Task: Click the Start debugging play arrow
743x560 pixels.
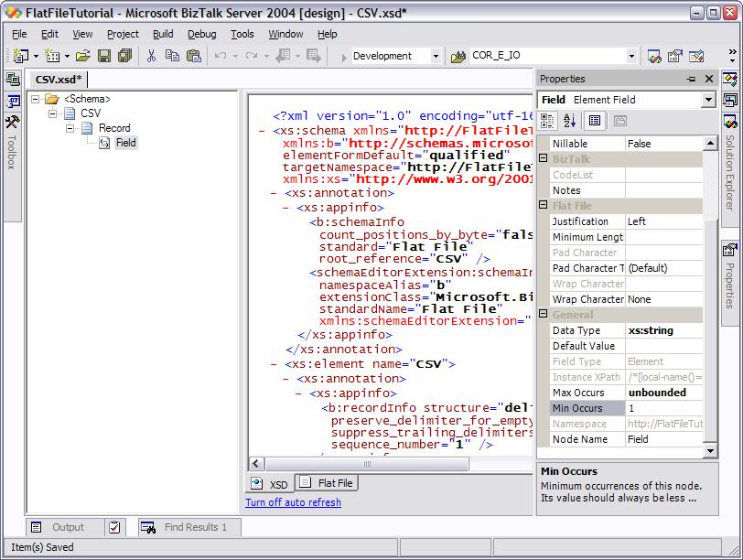Action: point(344,57)
